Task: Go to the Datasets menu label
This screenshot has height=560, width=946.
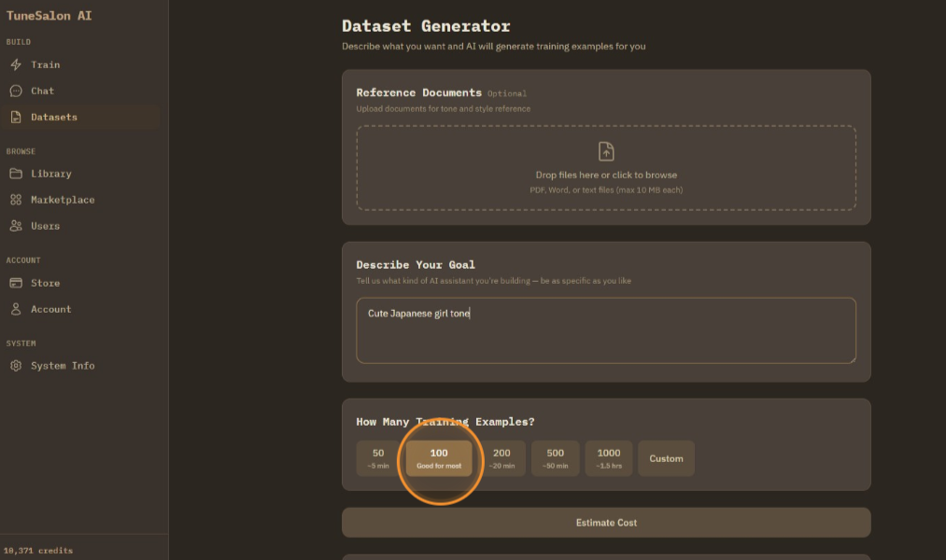Action: click(54, 117)
